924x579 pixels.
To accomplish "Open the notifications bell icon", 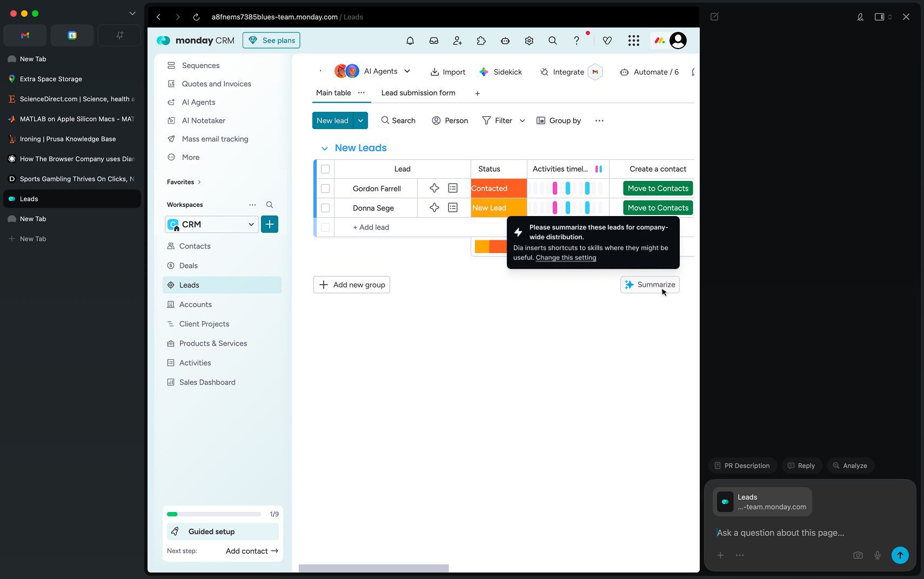I will click(x=410, y=41).
